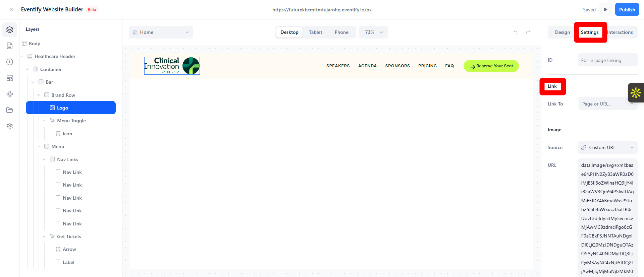Click the Label text layer icon
The height and width of the screenshot is (277, 644).
58,262
